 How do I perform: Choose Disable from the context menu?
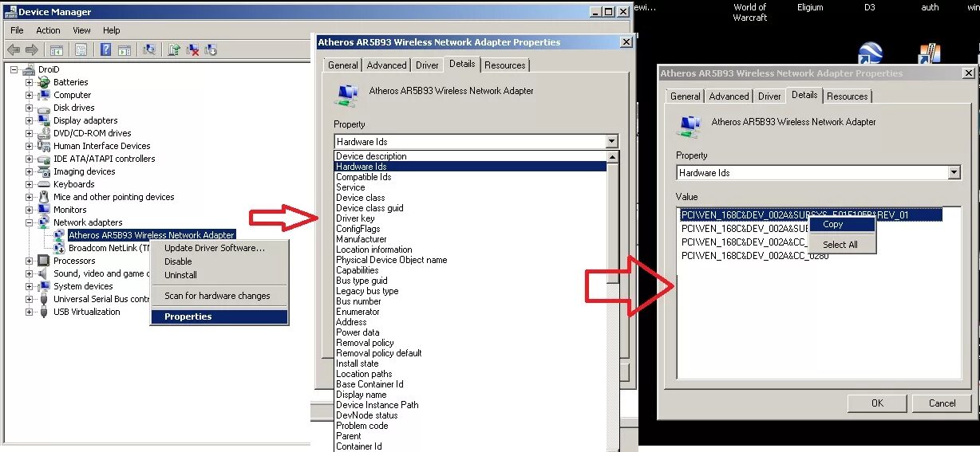(x=219, y=261)
